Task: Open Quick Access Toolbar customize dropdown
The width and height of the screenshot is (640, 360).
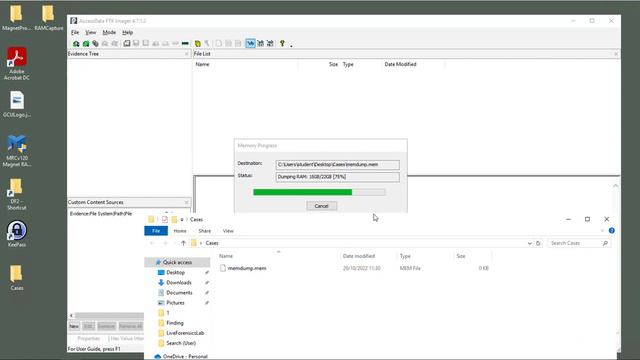Action: tap(182, 220)
